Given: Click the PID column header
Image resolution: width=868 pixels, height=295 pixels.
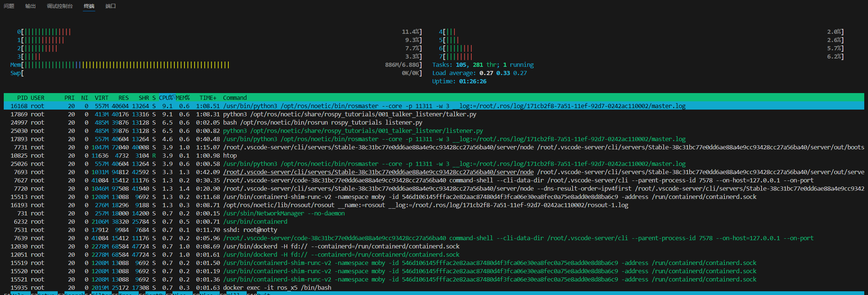Looking at the screenshot, I should pos(22,98).
